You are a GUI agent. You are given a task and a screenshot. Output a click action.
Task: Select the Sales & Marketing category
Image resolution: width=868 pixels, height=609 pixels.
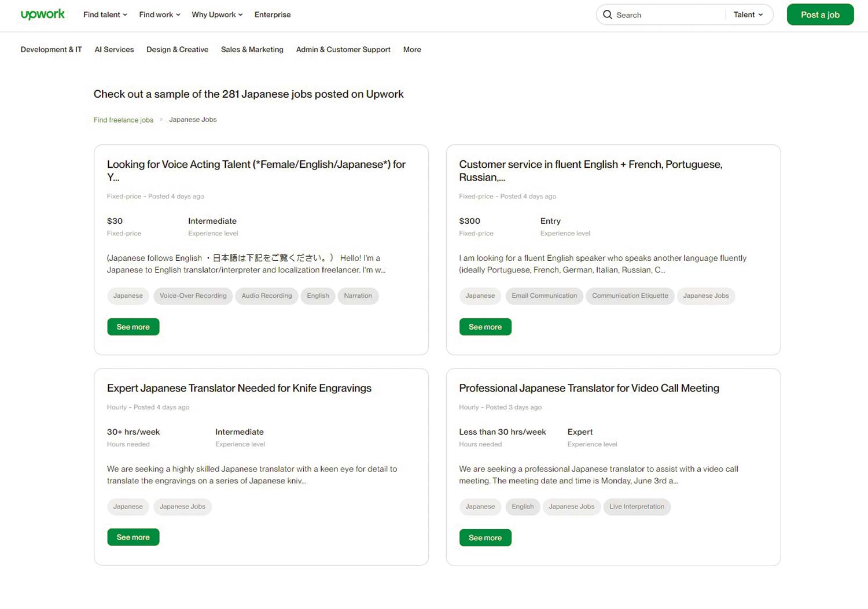252,50
